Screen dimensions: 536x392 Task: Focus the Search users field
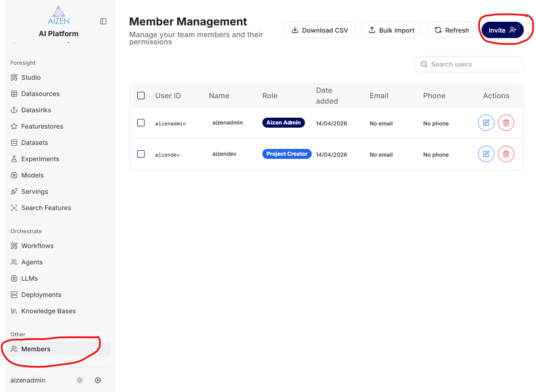point(473,64)
